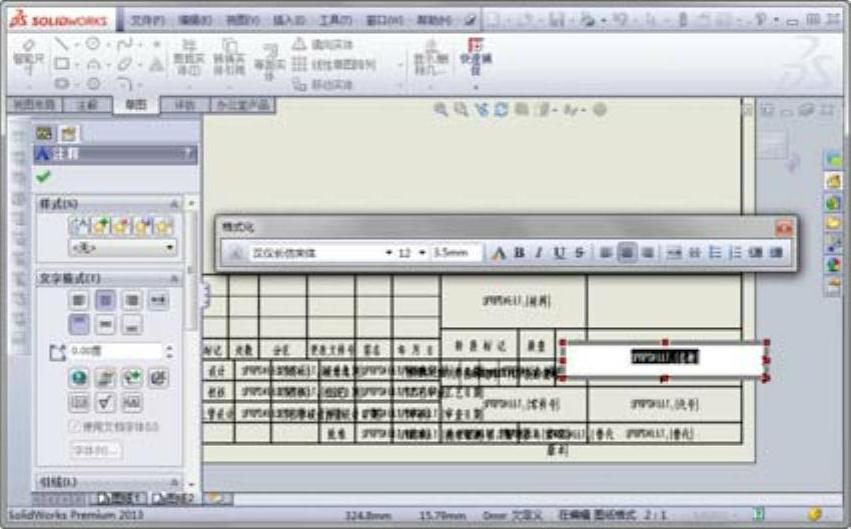Select the Convert Entities tool
The width and height of the screenshot is (851, 529).
pyautogui.click(x=229, y=58)
